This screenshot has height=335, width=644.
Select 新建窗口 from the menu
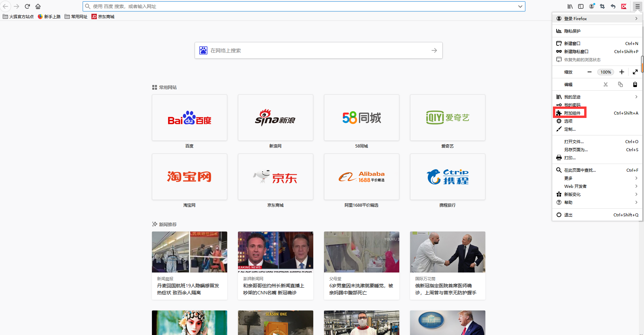click(597, 43)
